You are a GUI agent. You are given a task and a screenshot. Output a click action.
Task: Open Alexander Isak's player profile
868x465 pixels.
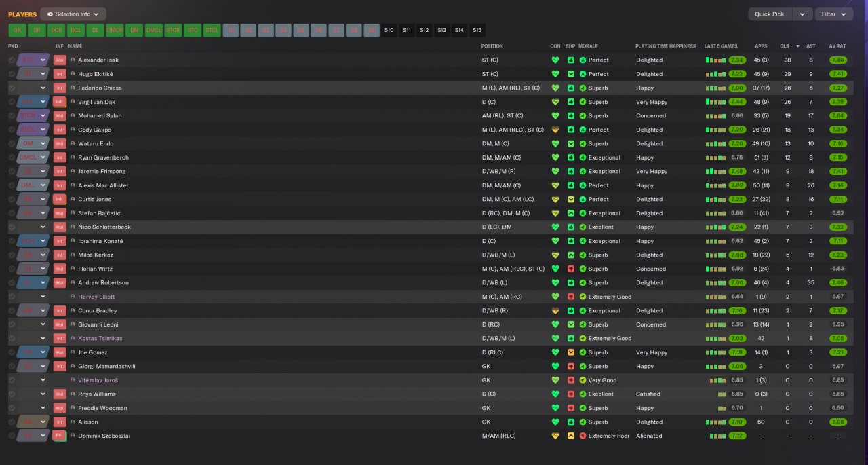point(98,60)
